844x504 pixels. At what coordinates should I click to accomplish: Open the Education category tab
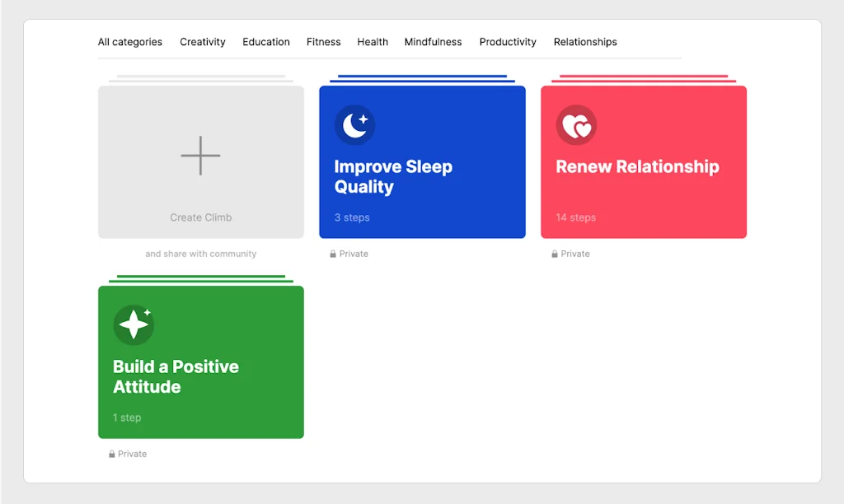[266, 42]
